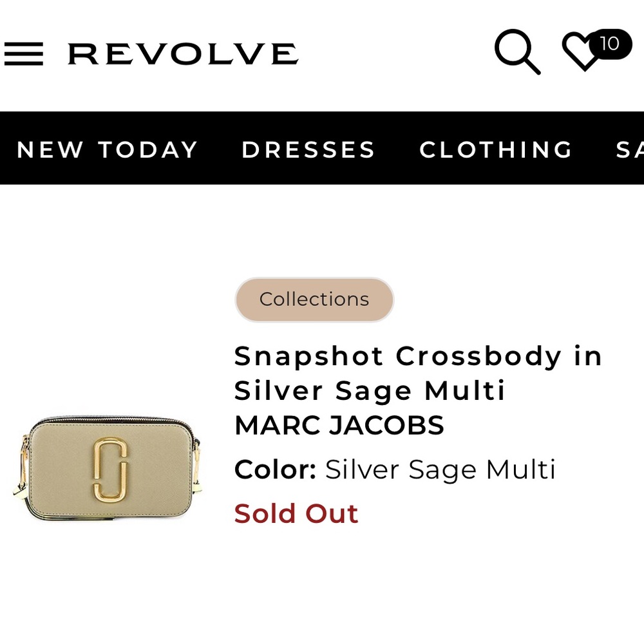The image size is (644, 644).
Task: Click the bag's left gold zipper pull
Action: 21,468
